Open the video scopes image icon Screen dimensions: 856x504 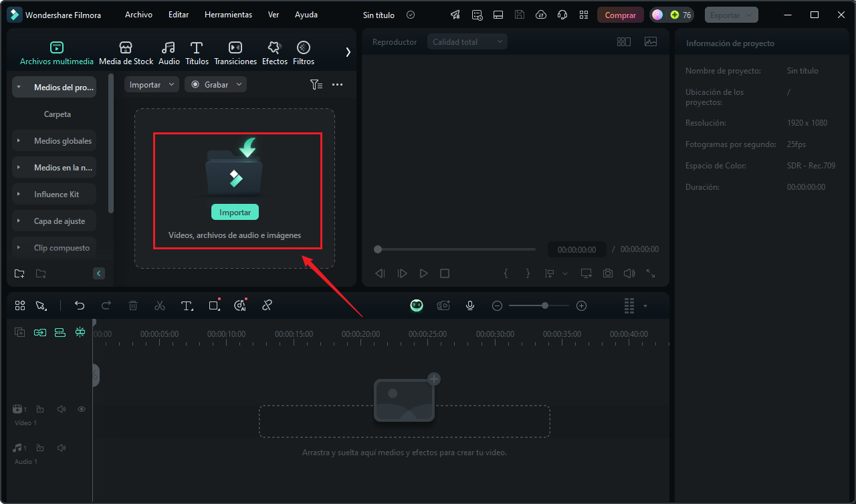point(651,41)
